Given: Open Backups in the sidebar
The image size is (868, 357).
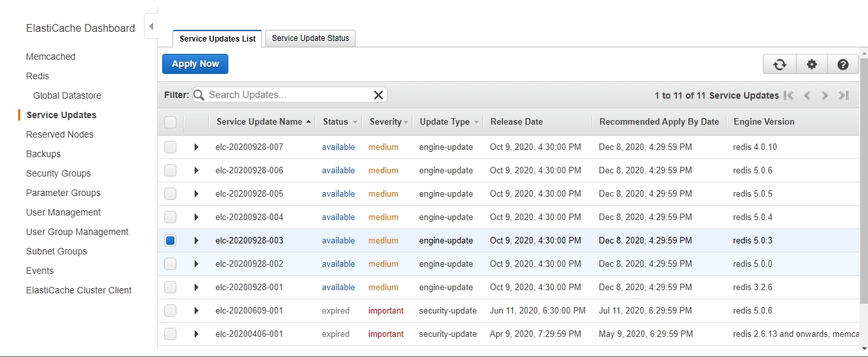Looking at the screenshot, I should coord(43,154).
